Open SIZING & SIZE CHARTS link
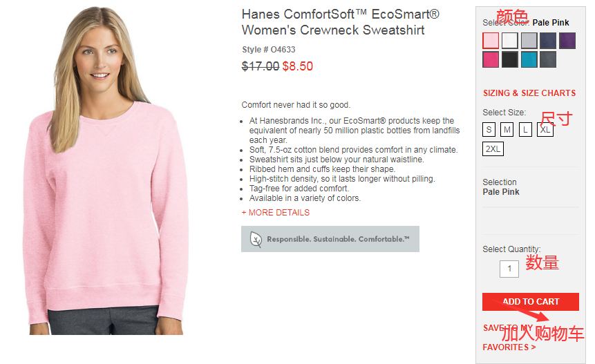Viewport: 595px width, 364px height. [x=529, y=93]
